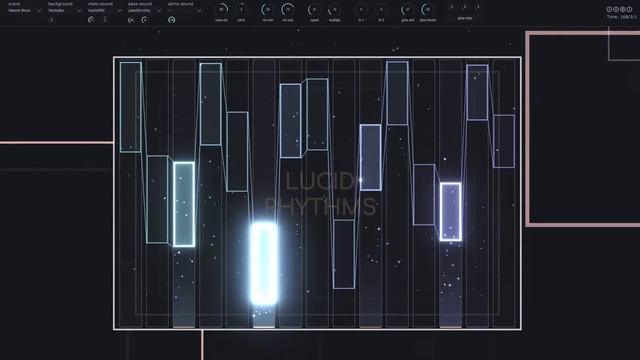Click the main-vol knob
This screenshot has width=640, height=360.
(x=221, y=9)
